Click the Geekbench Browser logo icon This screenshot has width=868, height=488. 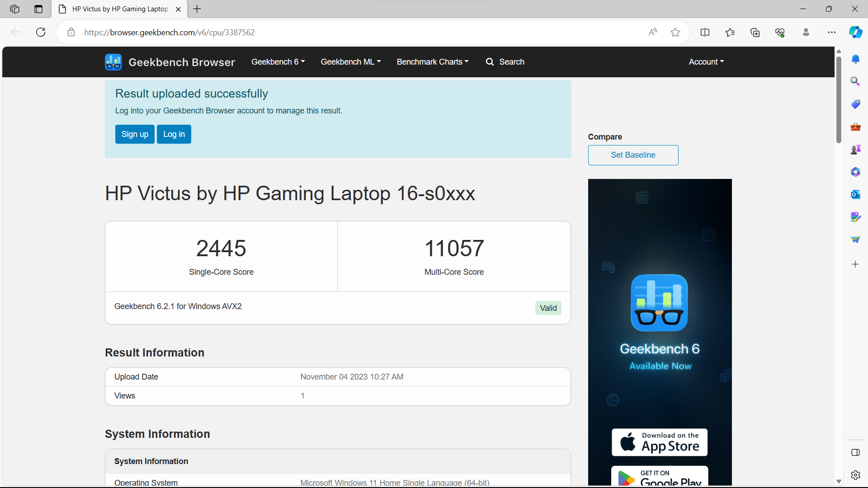[x=113, y=62]
